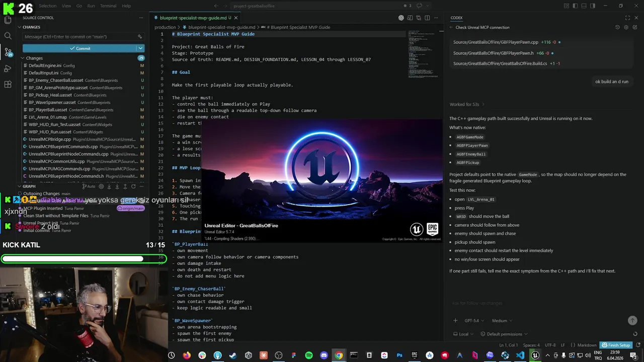Open Spotify from the taskbar
644x362 pixels.
(308, 355)
